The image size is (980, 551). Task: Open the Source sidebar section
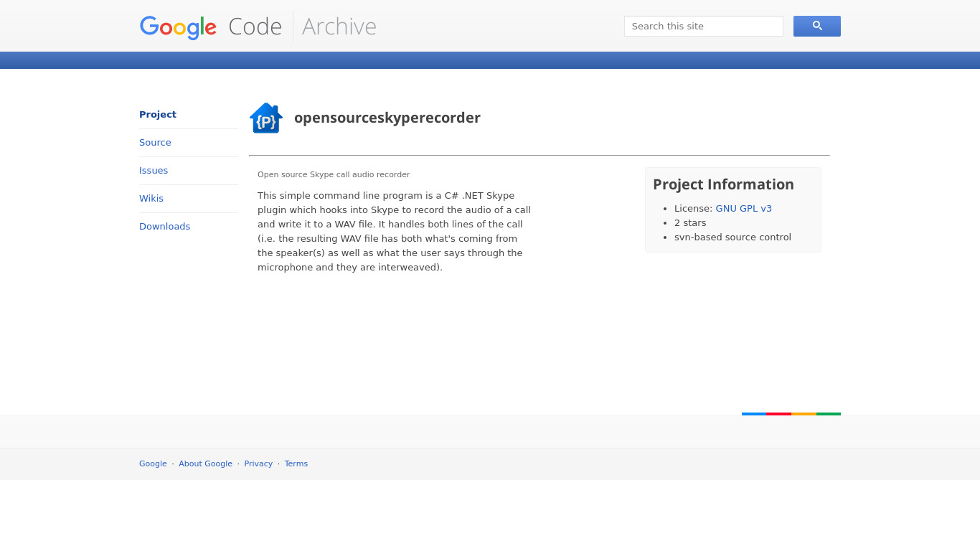click(155, 143)
